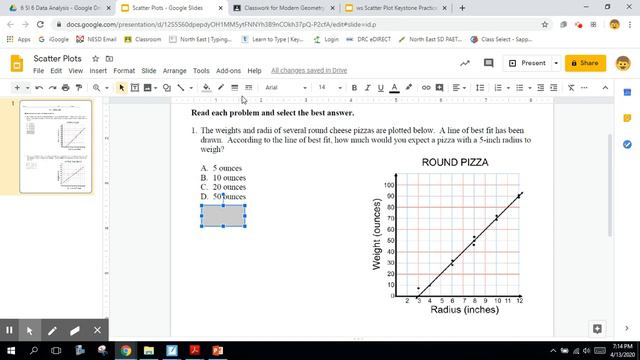Click the yellow Share button
Image resolution: width=640 pixels, height=360 pixels.
585,63
